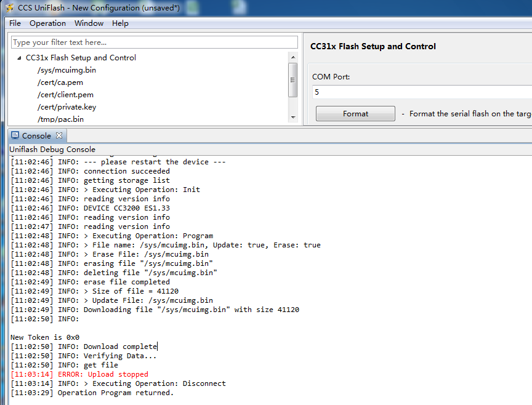Click the filter text input field
Screen dimensions: 532x405
155,42
